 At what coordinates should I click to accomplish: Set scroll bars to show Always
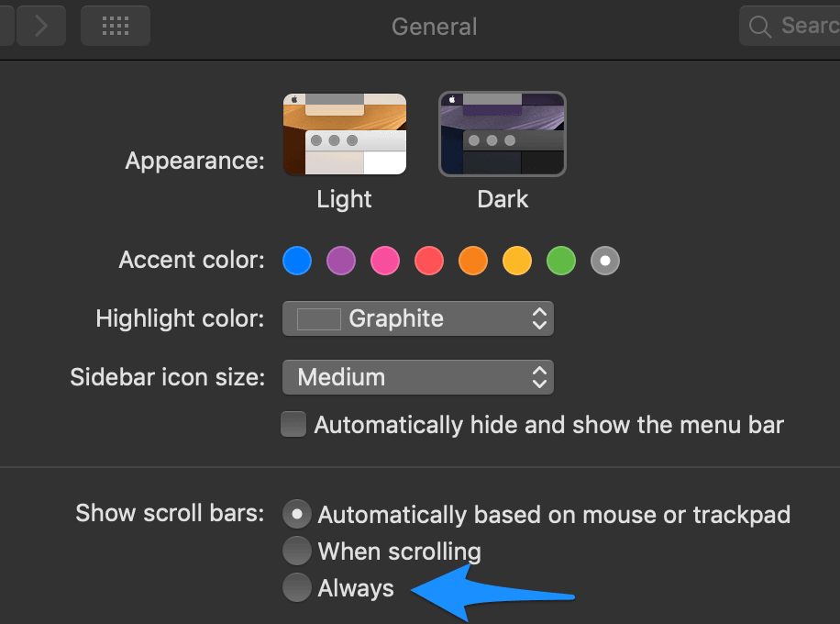point(296,587)
